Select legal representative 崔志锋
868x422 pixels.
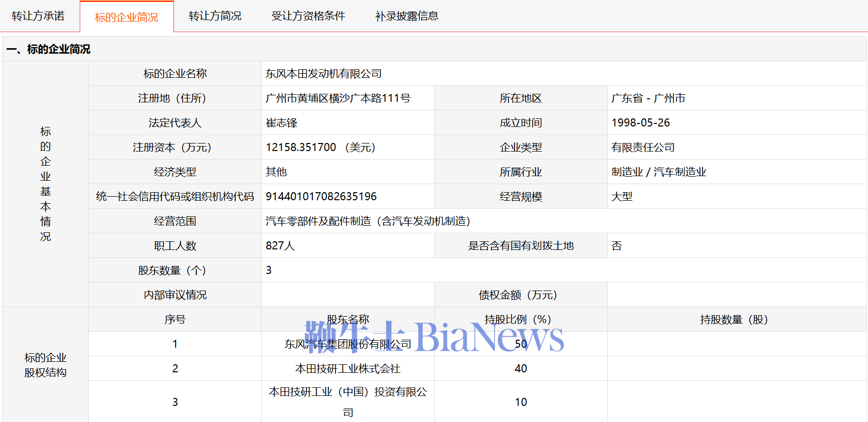pos(281,123)
